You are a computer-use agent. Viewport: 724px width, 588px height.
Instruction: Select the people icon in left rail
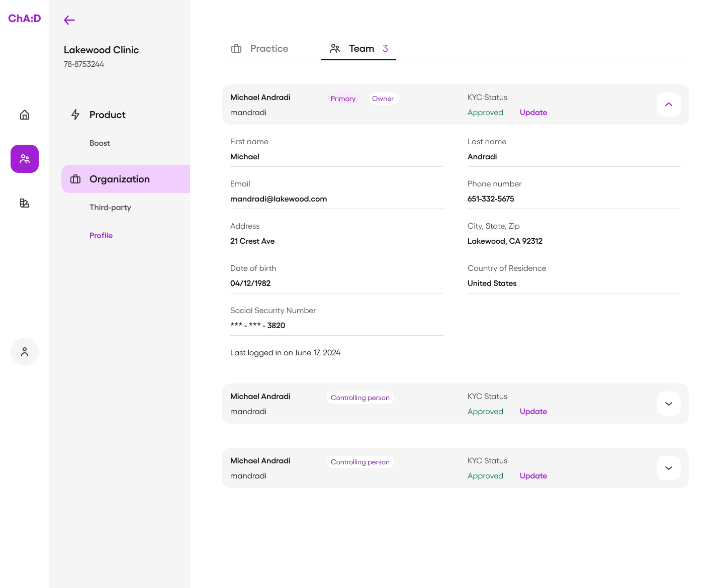coord(25,159)
